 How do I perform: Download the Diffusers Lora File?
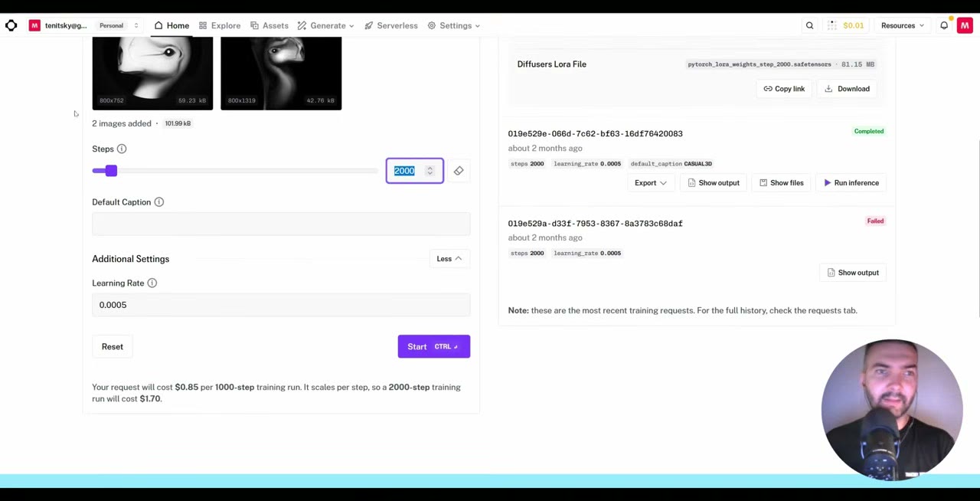848,89
